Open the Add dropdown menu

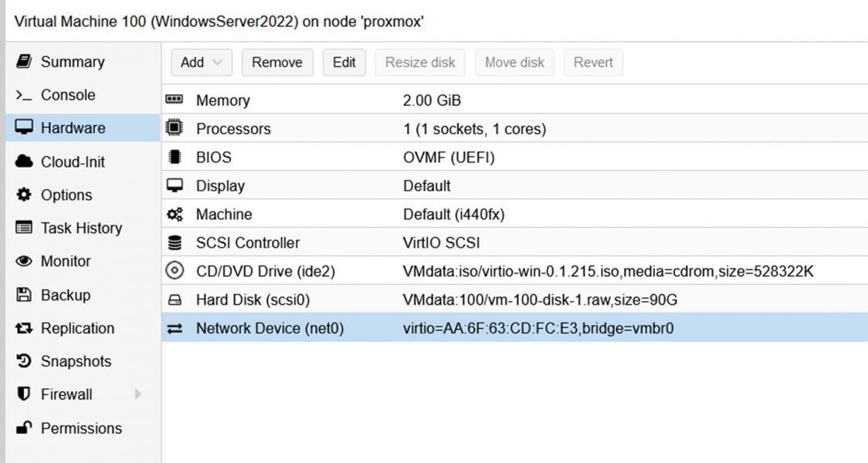[x=201, y=62]
